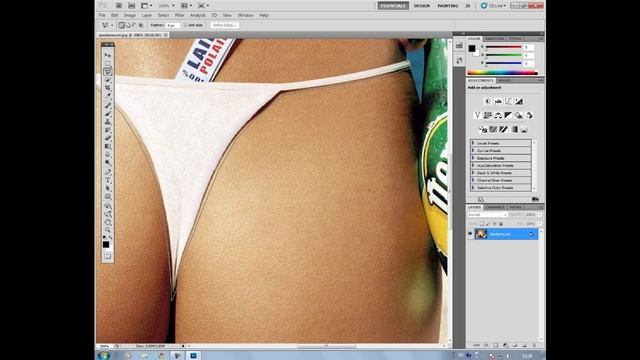Image resolution: width=640 pixels, height=360 pixels.
Task: Select the Eraser tool
Action: 108,138
